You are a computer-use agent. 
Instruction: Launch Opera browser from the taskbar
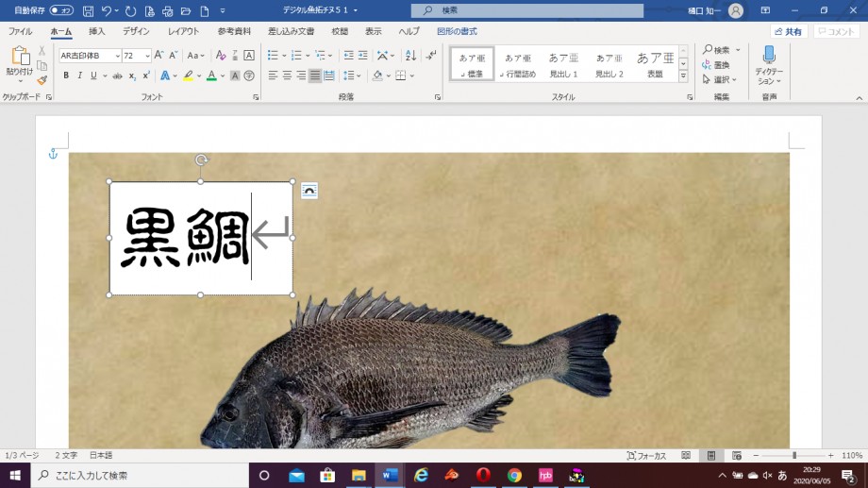[483, 476]
